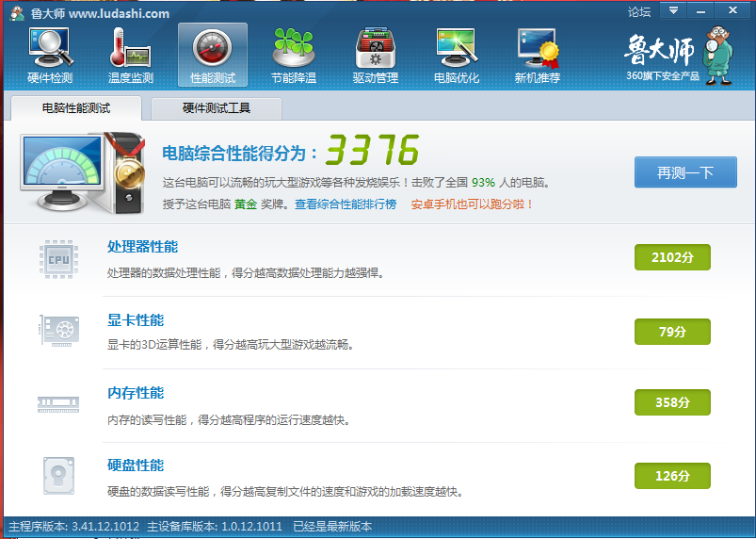
Task: Open the title bar dropdown menu arrow
Action: coord(673,10)
